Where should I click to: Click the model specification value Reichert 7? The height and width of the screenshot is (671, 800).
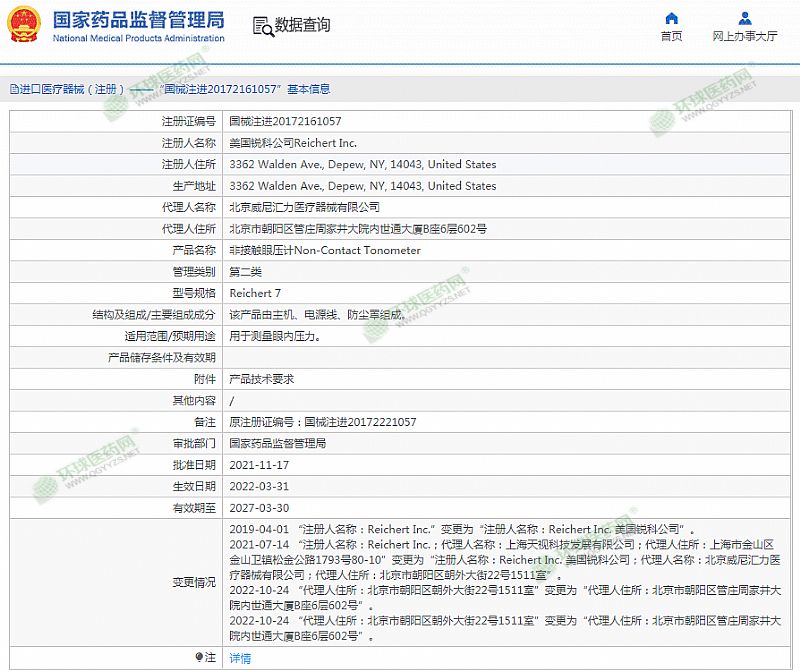coord(255,293)
